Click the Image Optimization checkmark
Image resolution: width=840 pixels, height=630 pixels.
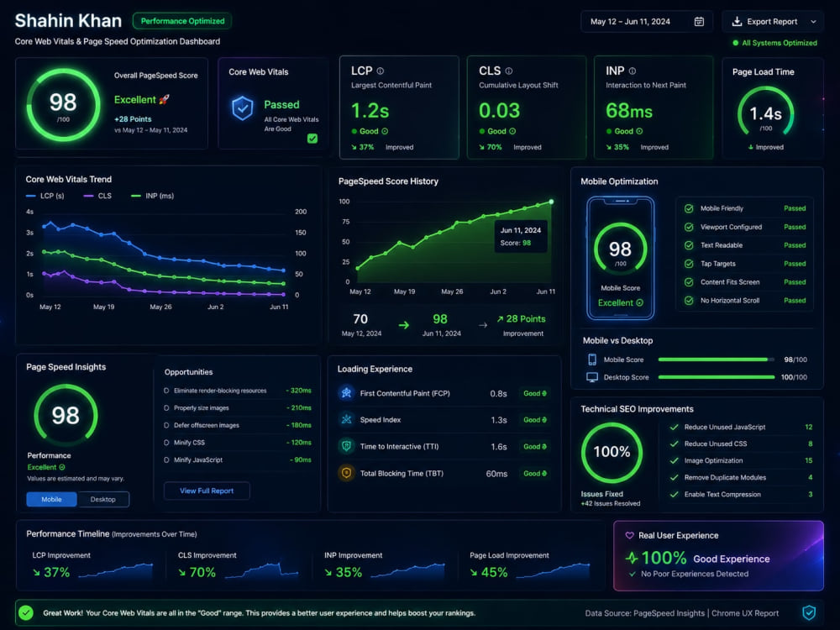[675, 460]
